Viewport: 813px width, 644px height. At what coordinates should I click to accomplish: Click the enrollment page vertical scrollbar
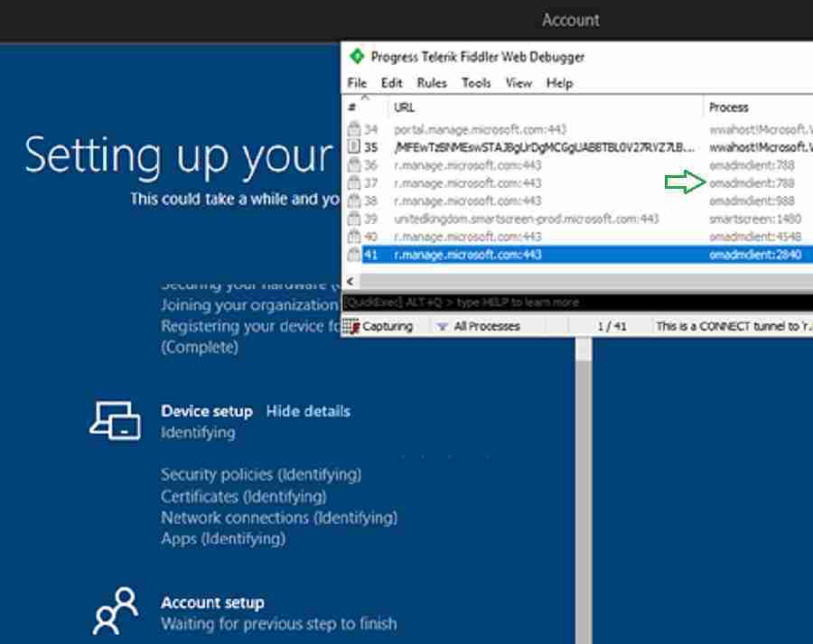pos(584,490)
